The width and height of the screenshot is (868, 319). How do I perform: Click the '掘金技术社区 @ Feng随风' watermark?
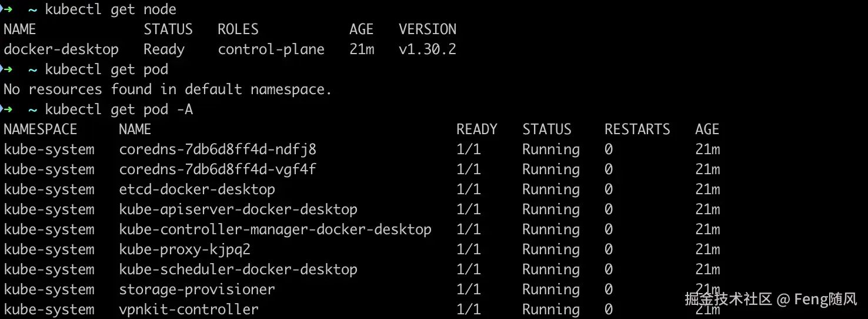pyautogui.click(x=770, y=299)
